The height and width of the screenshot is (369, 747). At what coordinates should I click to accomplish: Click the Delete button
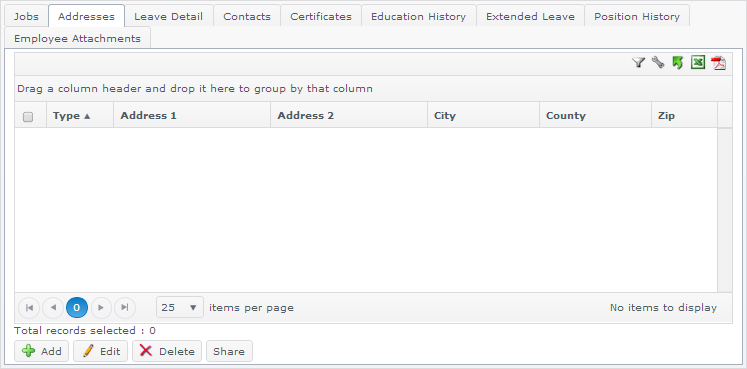[x=167, y=351]
